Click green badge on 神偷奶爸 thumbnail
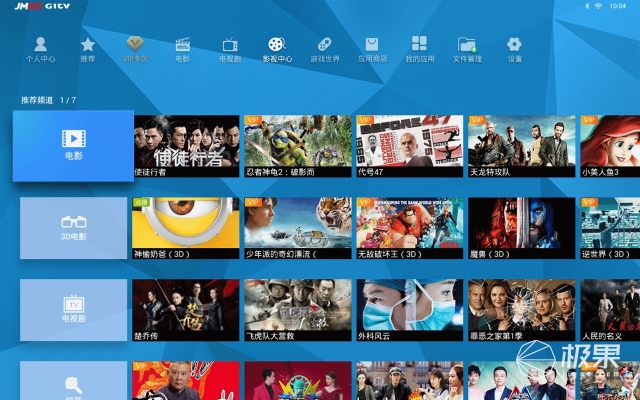 pyautogui.click(x=141, y=202)
